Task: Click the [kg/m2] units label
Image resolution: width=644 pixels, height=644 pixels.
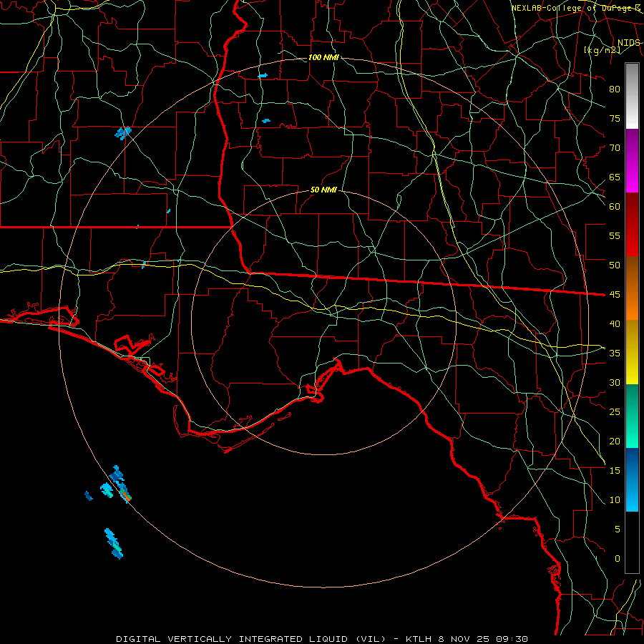Action: tap(602, 50)
